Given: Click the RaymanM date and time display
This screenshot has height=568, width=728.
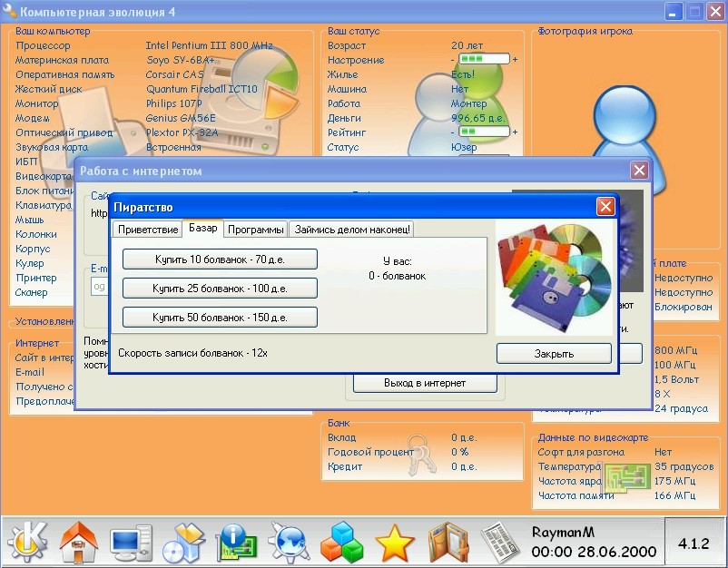Looking at the screenshot, I should point(594,542).
